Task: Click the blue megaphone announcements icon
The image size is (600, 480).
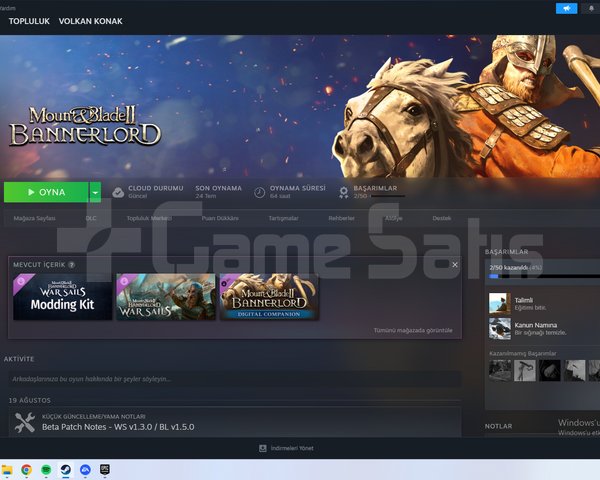Action: tap(566, 8)
